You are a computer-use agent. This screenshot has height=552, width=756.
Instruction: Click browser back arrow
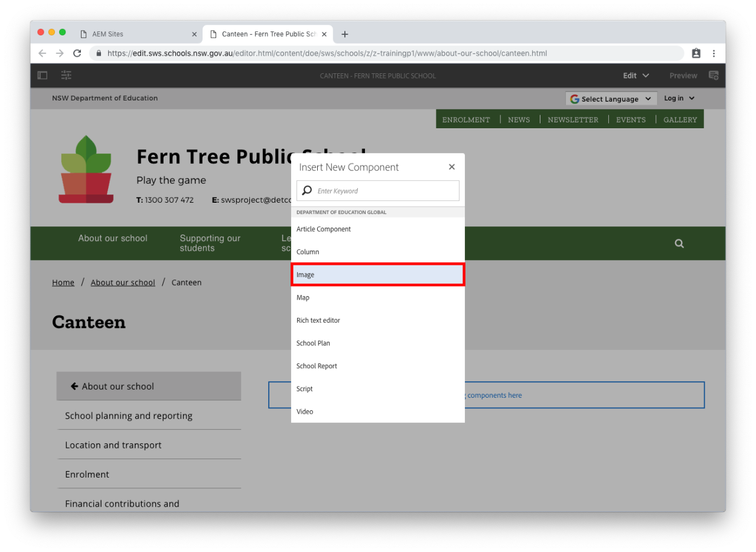click(x=42, y=53)
